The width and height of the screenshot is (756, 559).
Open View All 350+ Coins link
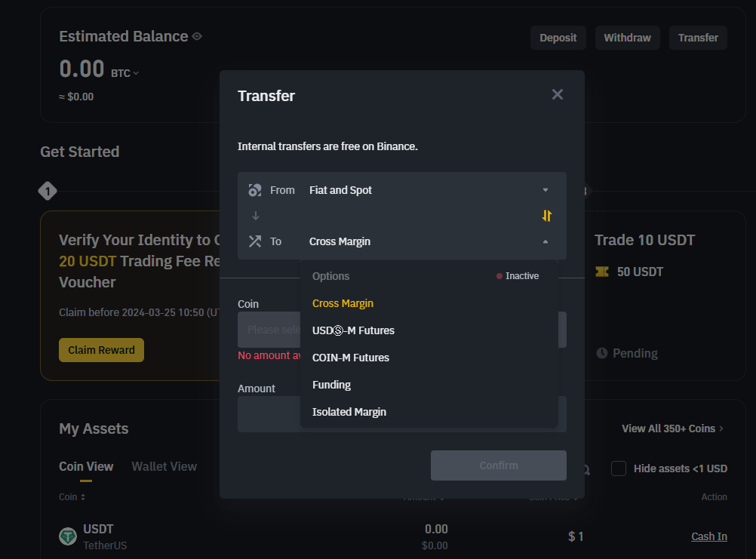[x=672, y=428]
